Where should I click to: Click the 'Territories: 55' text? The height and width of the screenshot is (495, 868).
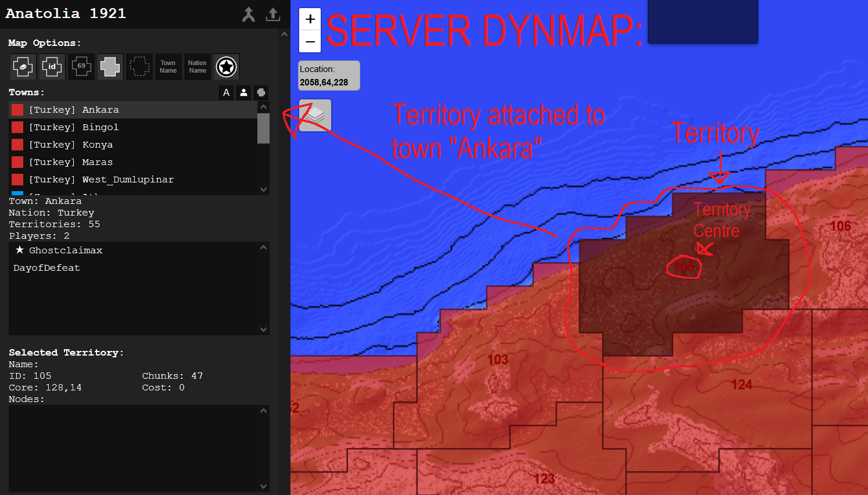pyautogui.click(x=55, y=224)
